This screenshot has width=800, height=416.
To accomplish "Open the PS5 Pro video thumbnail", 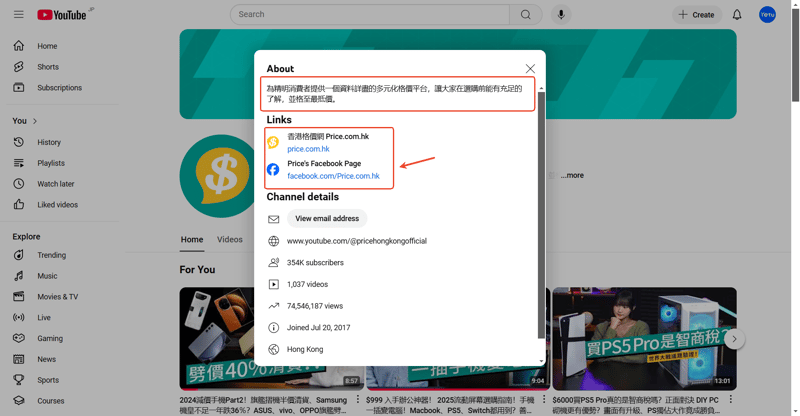I will (x=644, y=339).
